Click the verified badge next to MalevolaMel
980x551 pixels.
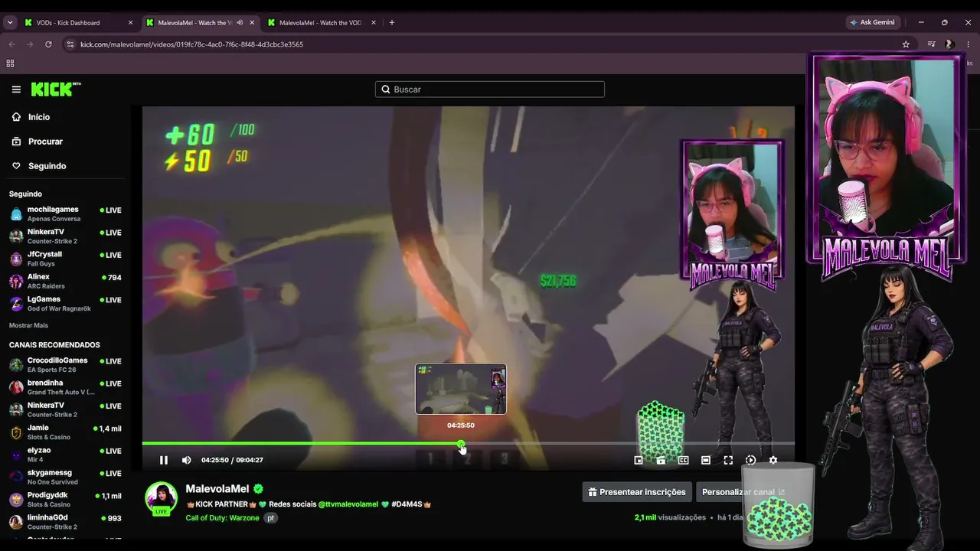pyautogui.click(x=259, y=489)
